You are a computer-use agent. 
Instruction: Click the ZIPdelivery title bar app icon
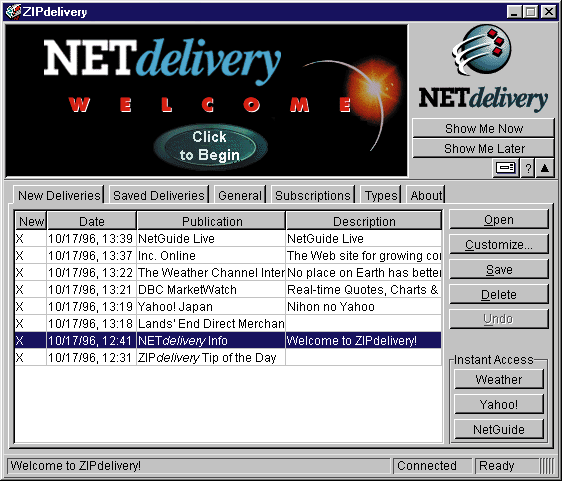[x=13, y=11]
